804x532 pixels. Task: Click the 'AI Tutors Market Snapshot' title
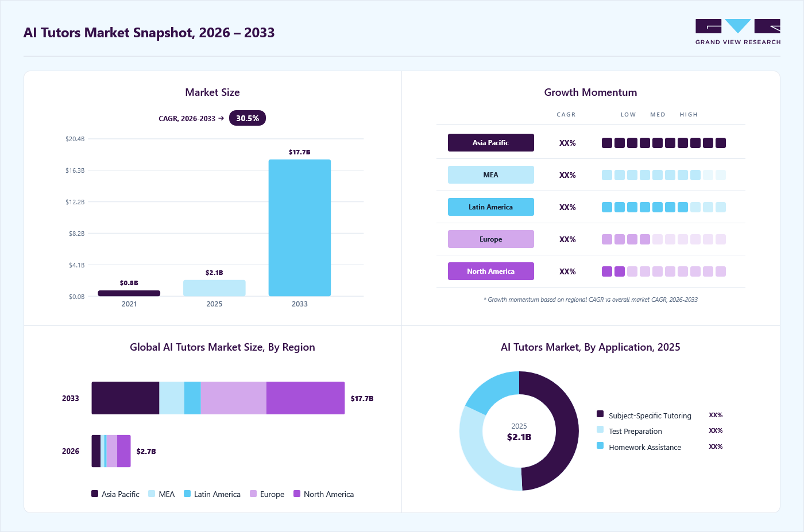[x=149, y=33]
